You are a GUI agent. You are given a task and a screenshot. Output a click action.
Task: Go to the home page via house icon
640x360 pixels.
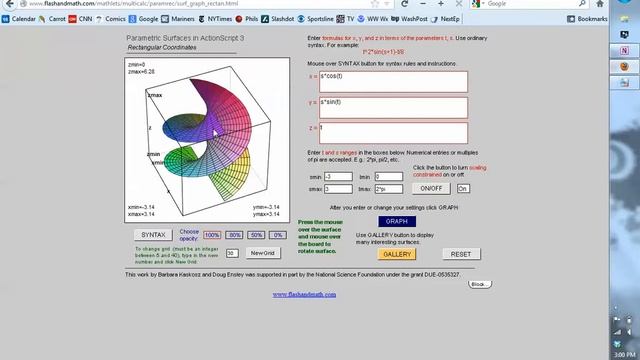(600, 4)
